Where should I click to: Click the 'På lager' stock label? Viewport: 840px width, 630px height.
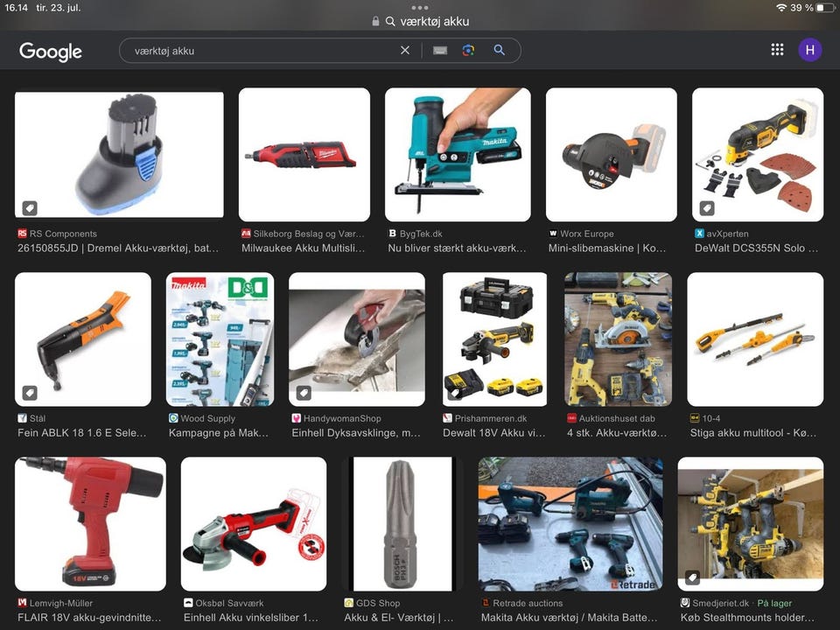pos(774,603)
